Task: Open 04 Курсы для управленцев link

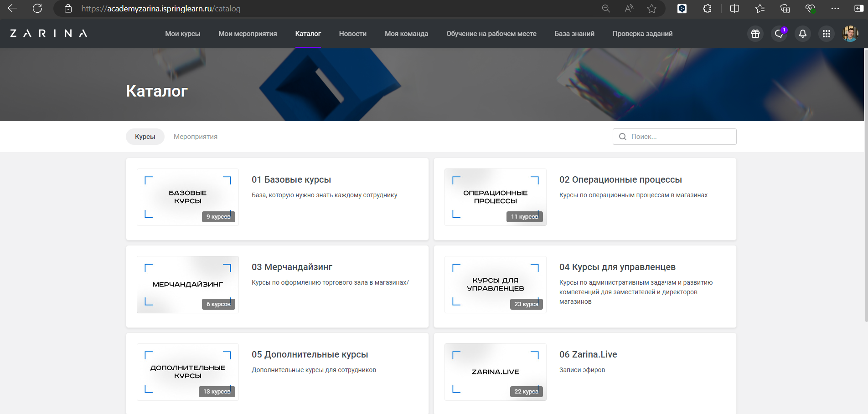Action: 617,267
